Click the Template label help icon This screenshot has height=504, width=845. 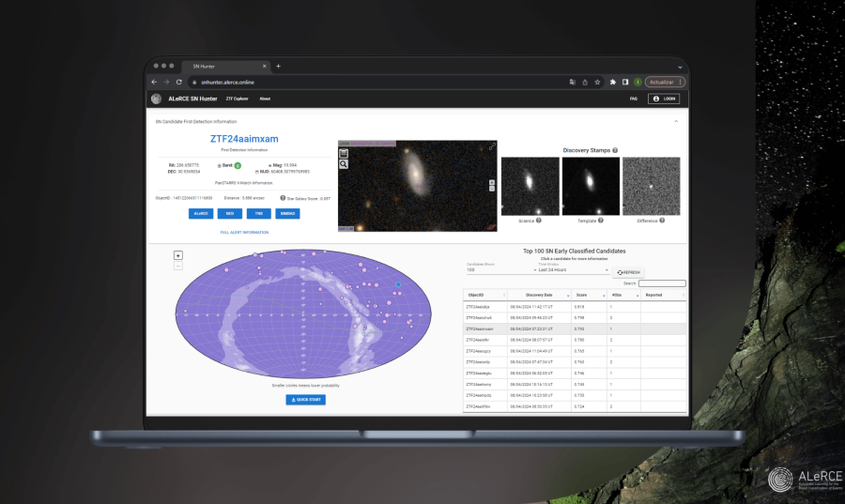(600, 221)
